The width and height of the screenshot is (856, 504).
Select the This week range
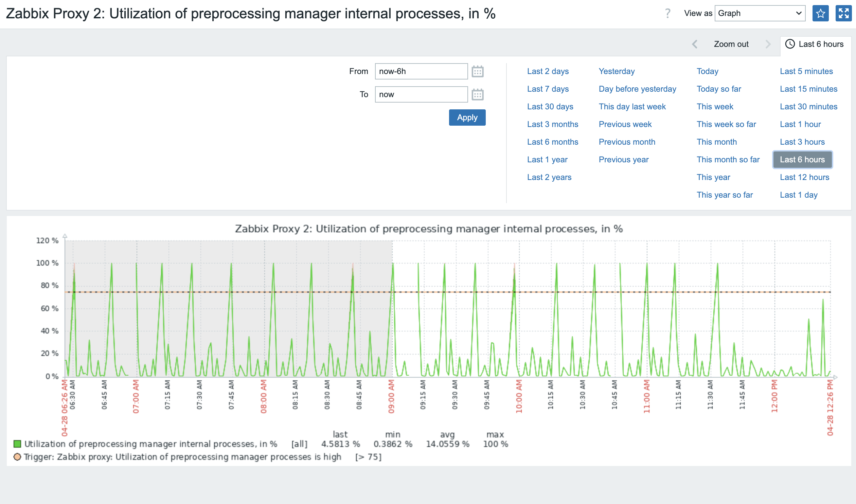click(715, 107)
